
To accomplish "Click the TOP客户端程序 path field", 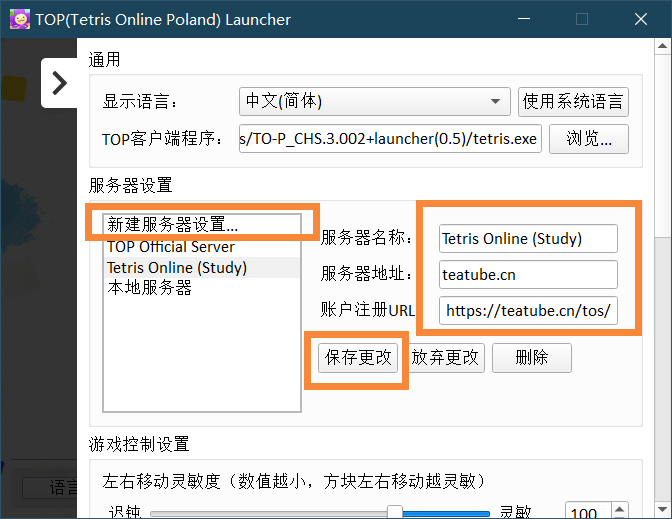I will point(390,139).
